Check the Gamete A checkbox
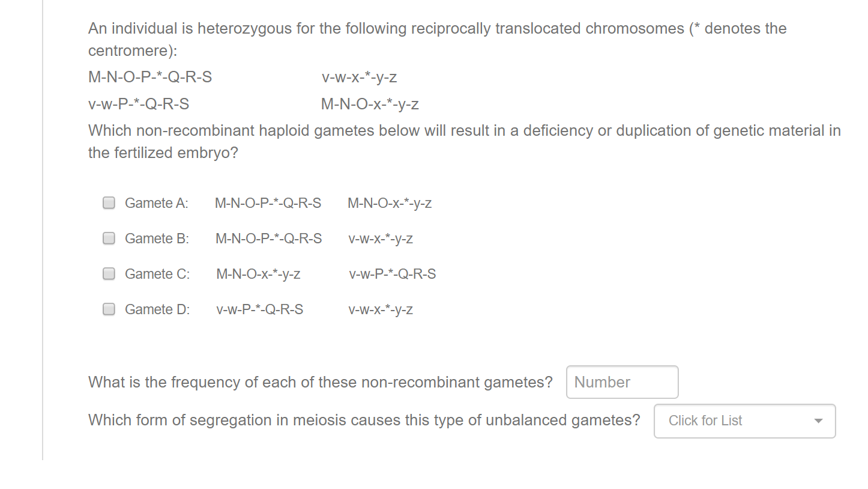 (109, 202)
